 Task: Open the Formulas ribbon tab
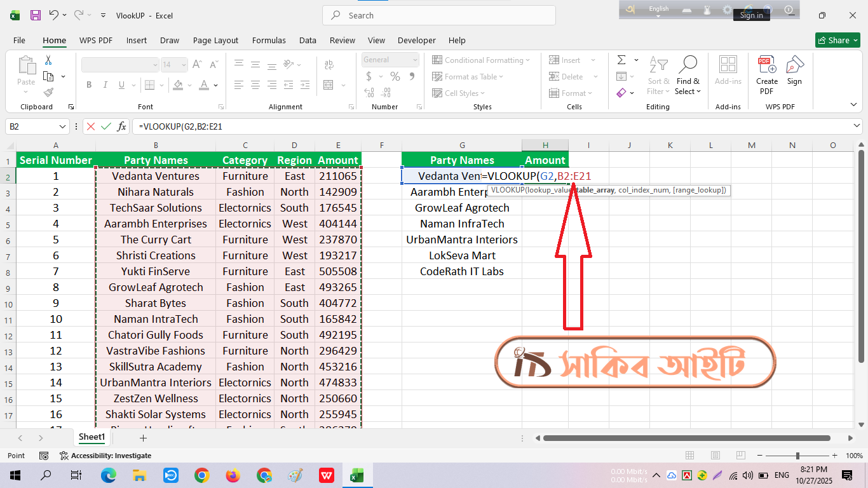pyautogui.click(x=269, y=40)
